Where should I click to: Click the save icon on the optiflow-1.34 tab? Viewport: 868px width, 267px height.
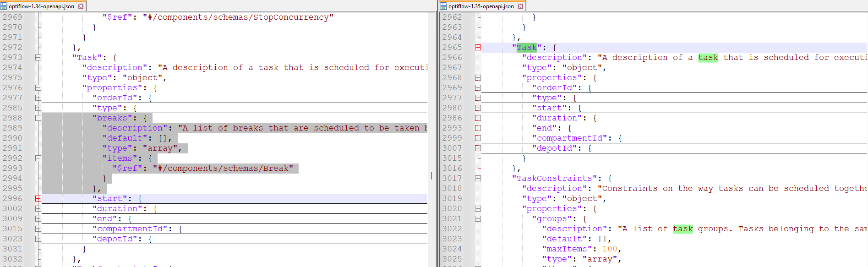(x=4, y=6)
